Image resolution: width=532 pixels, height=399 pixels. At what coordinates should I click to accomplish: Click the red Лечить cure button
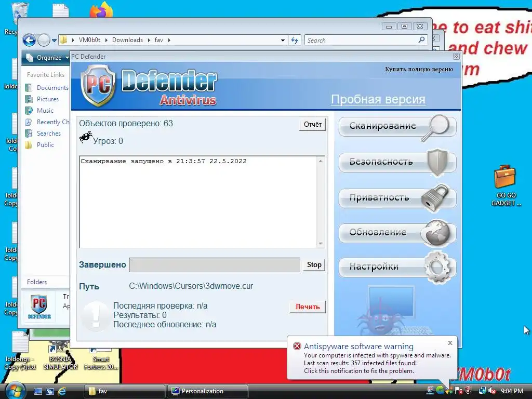click(308, 307)
